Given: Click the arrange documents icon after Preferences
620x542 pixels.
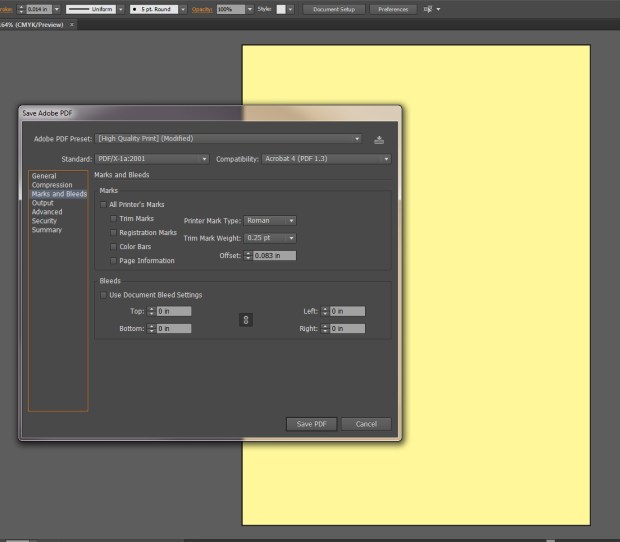Looking at the screenshot, I should click(x=429, y=9).
